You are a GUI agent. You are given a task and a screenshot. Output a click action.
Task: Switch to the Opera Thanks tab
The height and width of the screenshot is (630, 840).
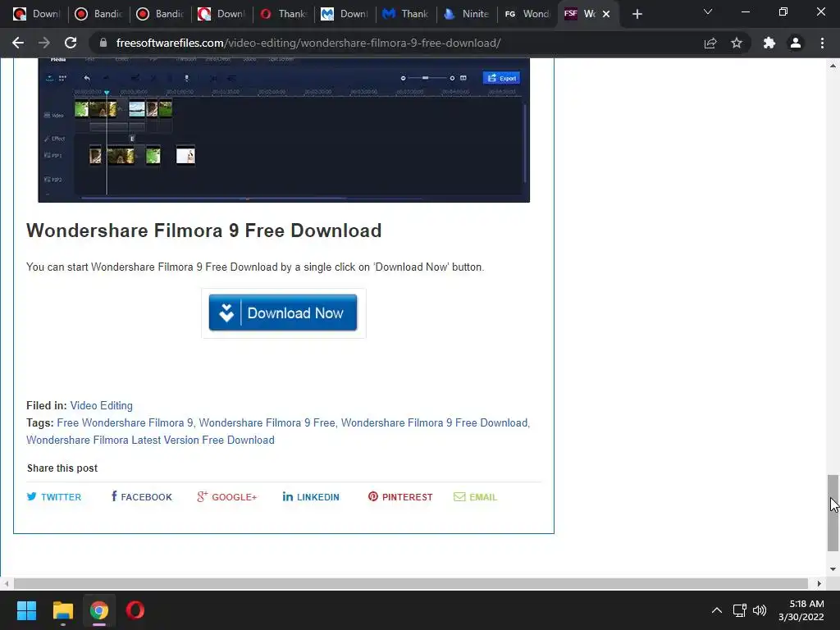point(283,14)
